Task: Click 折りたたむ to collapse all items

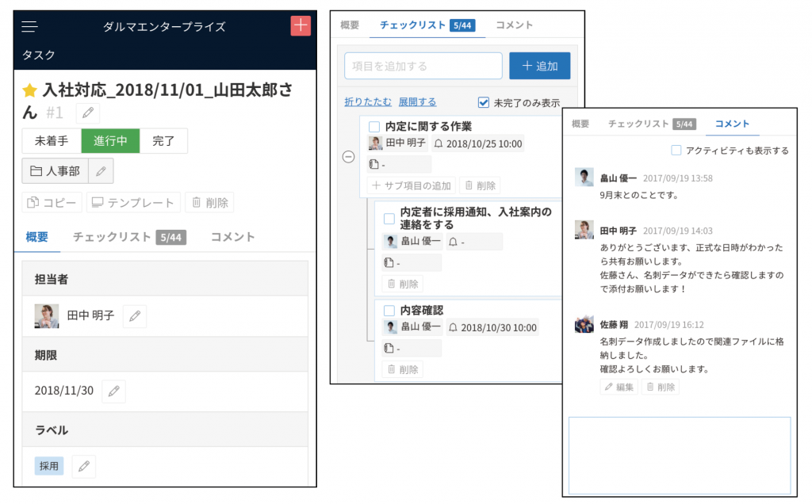Action: point(367,102)
